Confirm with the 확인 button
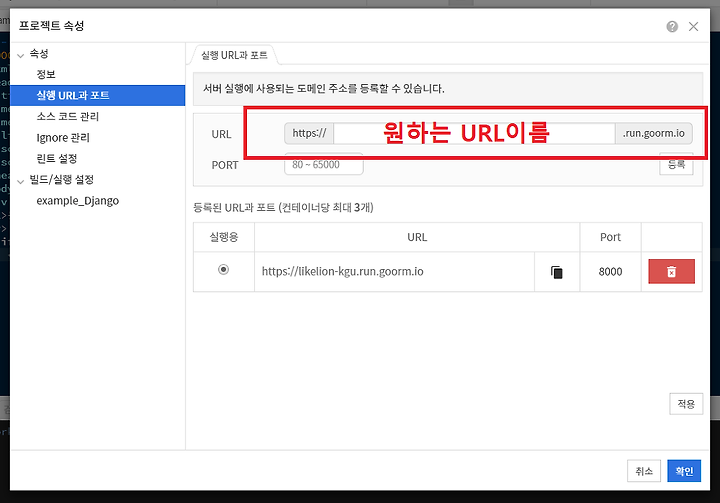The height and width of the screenshot is (503, 720). [684, 471]
